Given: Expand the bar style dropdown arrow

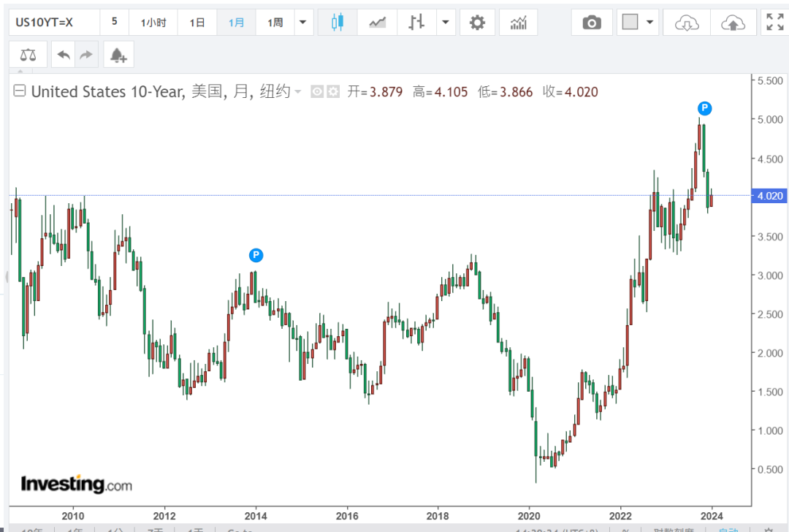Looking at the screenshot, I should pos(445,23).
